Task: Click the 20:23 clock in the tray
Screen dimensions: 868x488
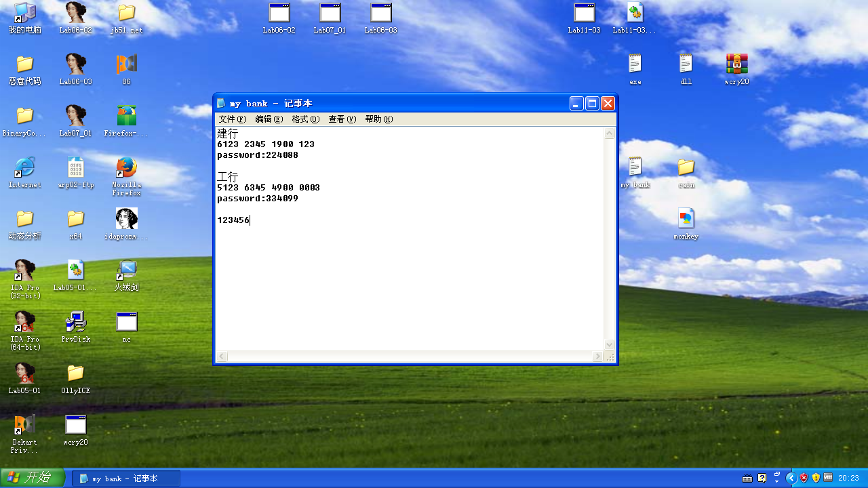Action: coord(849,479)
